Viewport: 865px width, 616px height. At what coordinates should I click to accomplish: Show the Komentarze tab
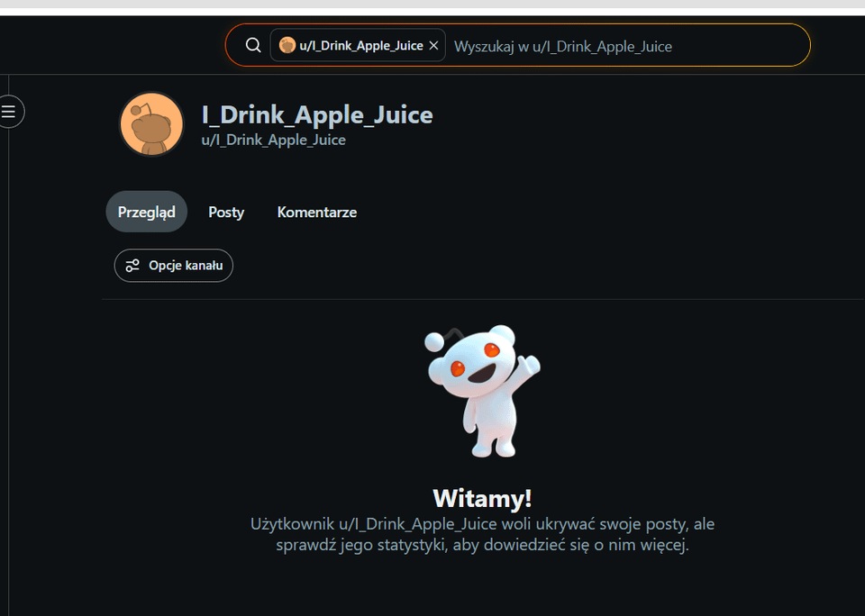pyautogui.click(x=316, y=213)
